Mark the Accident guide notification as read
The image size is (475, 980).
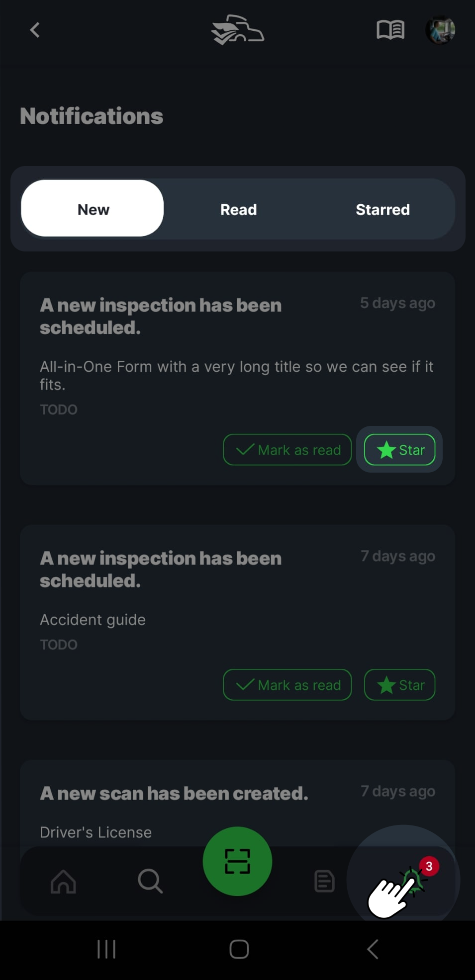287,685
